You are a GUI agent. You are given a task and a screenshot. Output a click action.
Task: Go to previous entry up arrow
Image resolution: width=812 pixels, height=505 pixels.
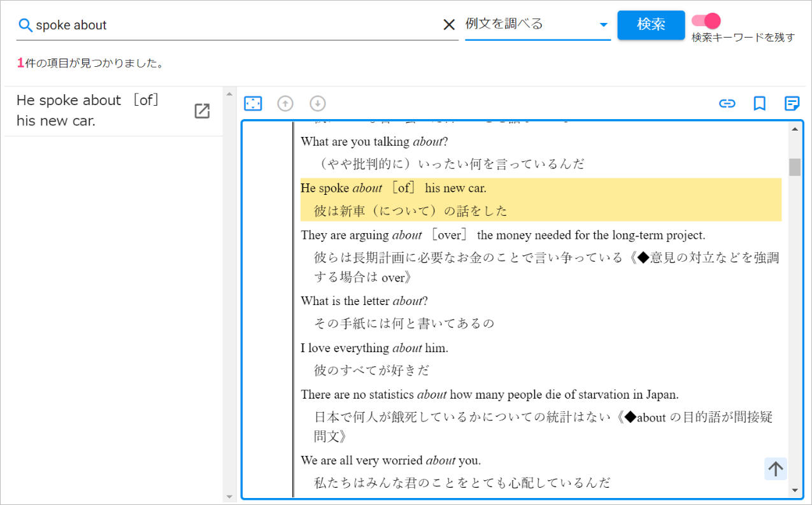285,103
